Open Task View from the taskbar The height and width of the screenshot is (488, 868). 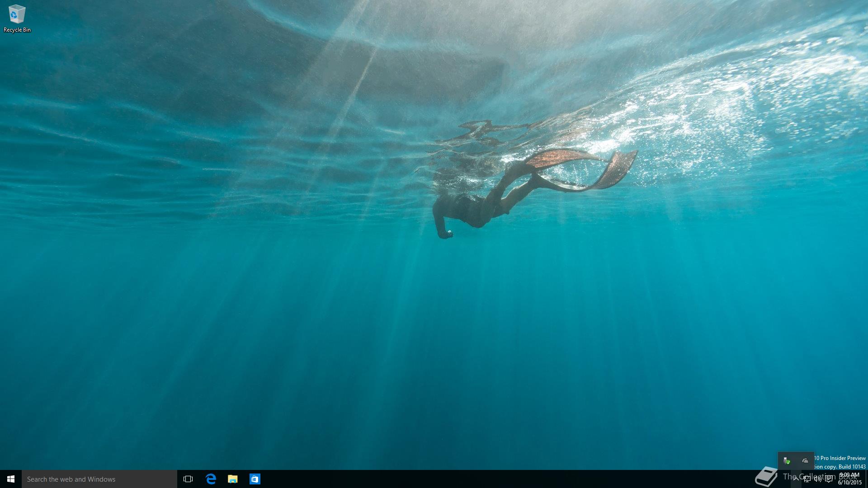coord(188,479)
